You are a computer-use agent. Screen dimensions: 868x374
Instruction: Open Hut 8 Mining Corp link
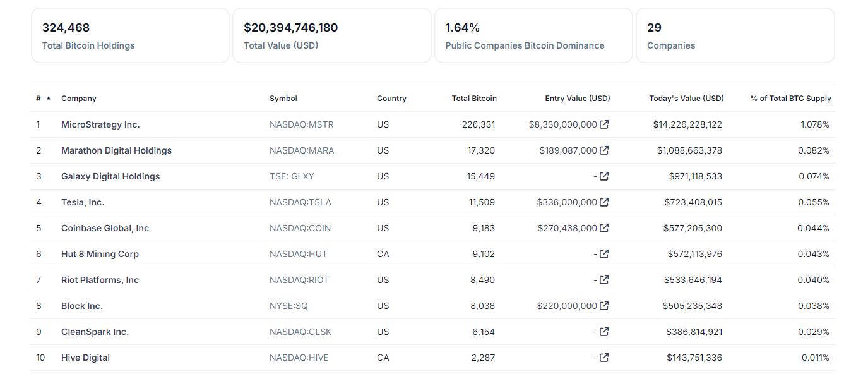click(100, 254)
